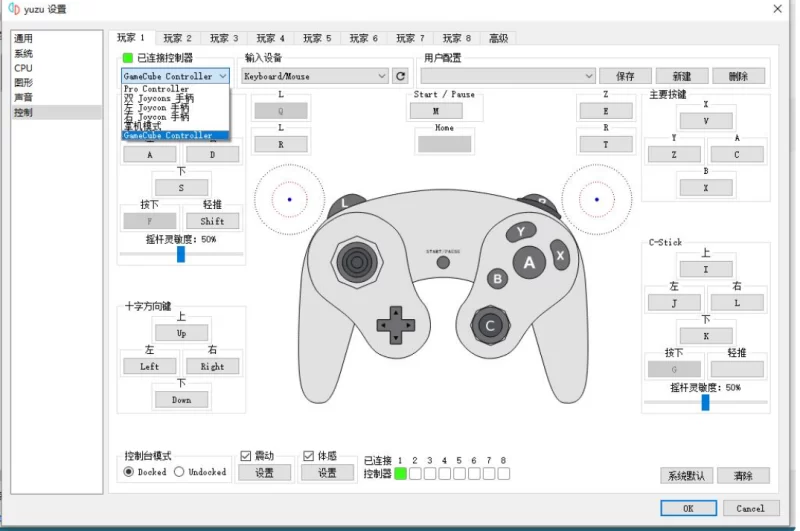Click the 清除 clear button
The height and width of the screenshot is (531, 800).
click(743, 476)
